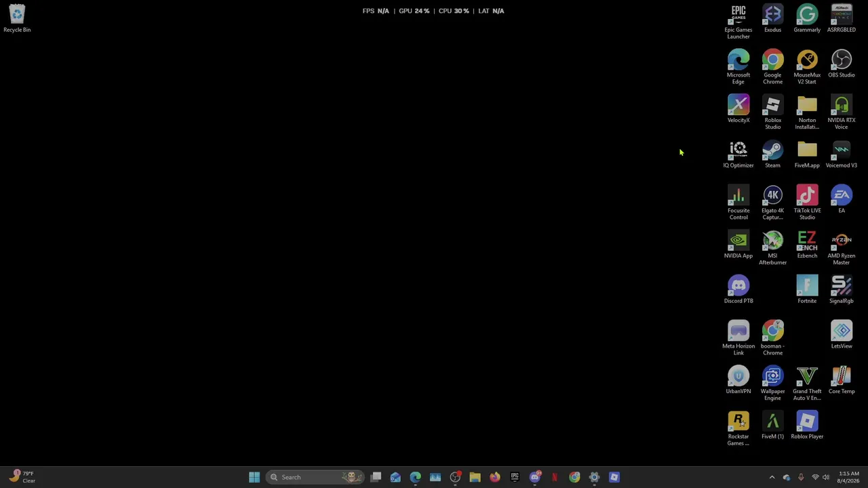Select the Elgato 4K Capture shortcut
868x488 pixels.
[x=772, y=203]
